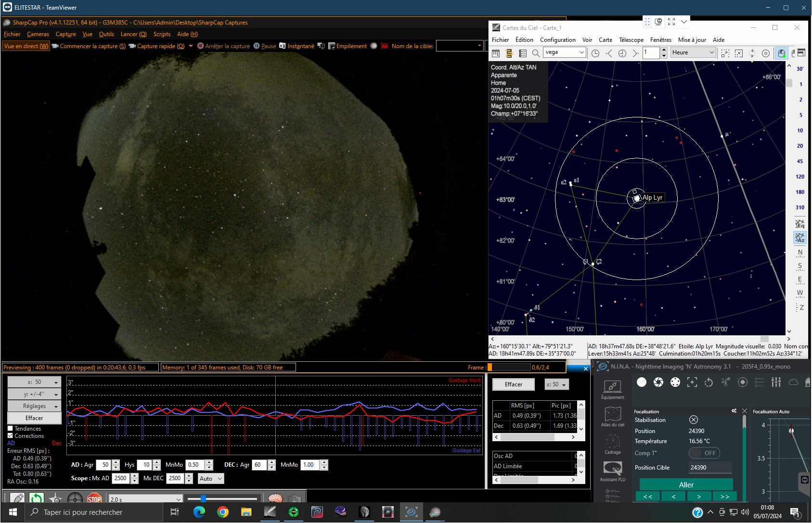This screenshot has width=812, height=523.
Task: Open Cartes du Ciel Fenêtres menu
Action: click(x=660, y=40)
